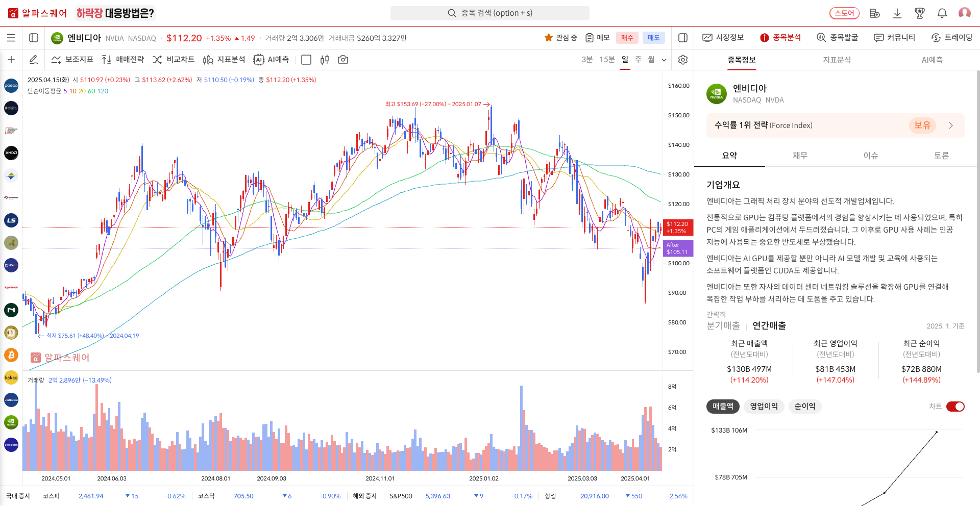Screen dimensions: 980x506
Task: Select 순이익 net income chip
Action: [805, 407]
